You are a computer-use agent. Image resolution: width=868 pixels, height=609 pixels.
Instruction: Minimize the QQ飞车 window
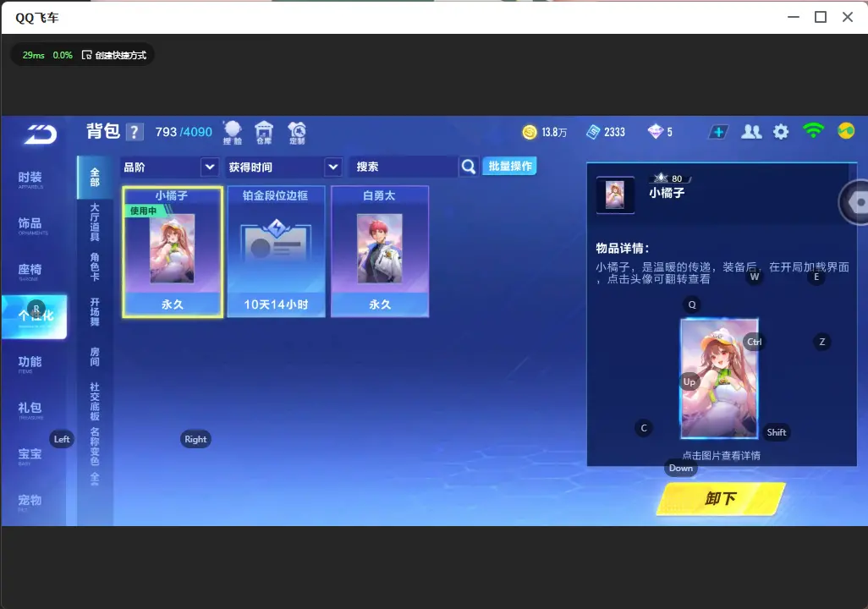(794, 17)
